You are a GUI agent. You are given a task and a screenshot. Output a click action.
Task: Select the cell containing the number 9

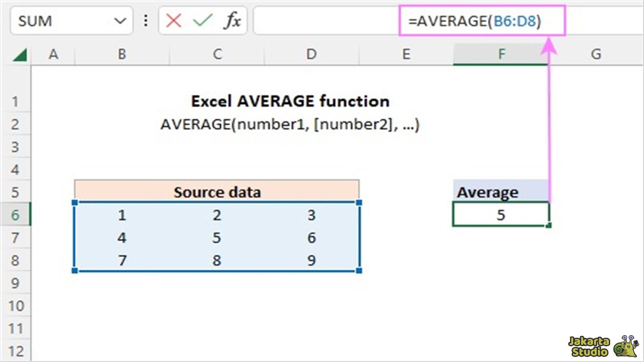tap(311, 260)
